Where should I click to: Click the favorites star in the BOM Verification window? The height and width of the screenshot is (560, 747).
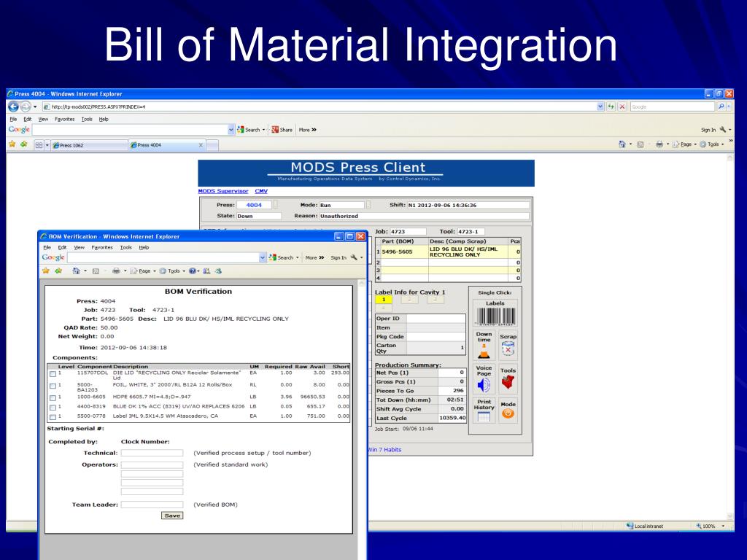pos(46,271)
